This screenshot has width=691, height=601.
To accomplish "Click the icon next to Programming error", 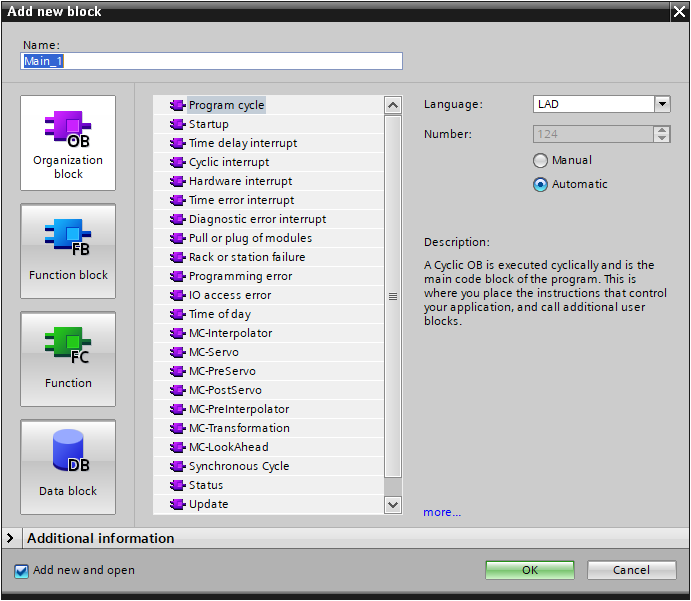I will point(177,276).
